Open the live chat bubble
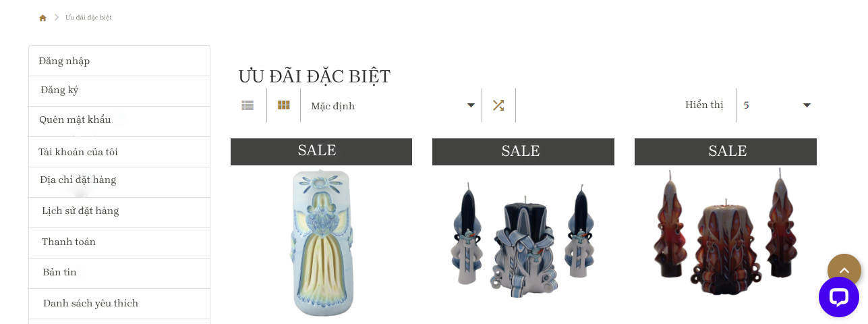This screenshot has width=868, height=324. [839, 297]
